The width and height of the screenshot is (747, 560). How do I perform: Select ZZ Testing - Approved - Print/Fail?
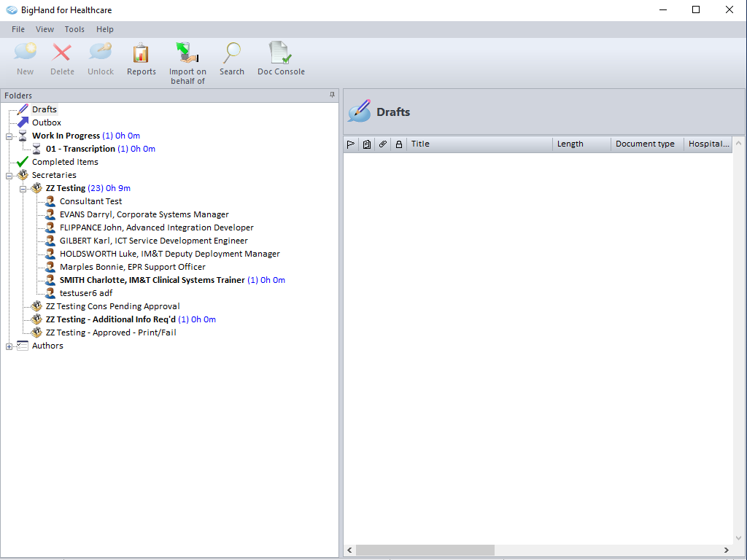point(111,332)
